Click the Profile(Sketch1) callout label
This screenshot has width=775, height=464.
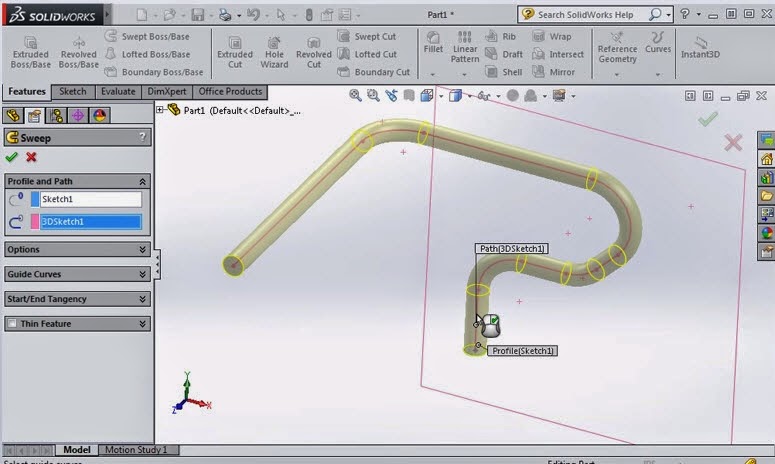tap(522, 351)
